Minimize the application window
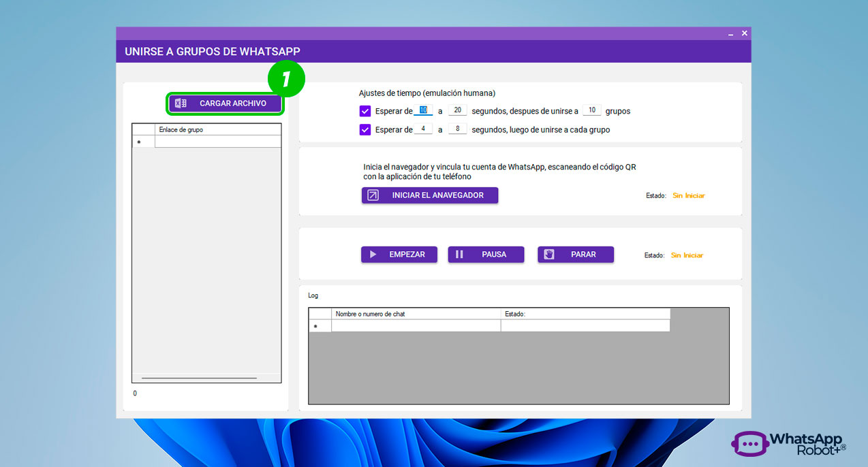 pos(730,33)
